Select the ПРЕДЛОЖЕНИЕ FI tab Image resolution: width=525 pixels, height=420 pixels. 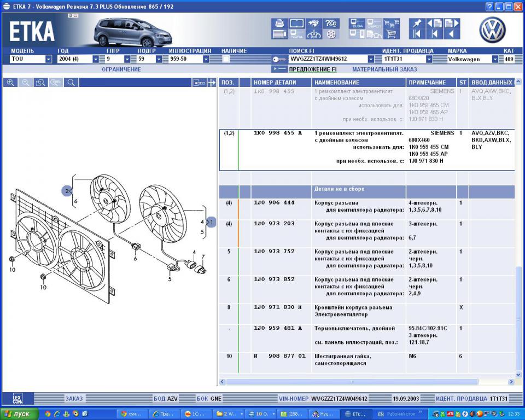coord(312,69)
